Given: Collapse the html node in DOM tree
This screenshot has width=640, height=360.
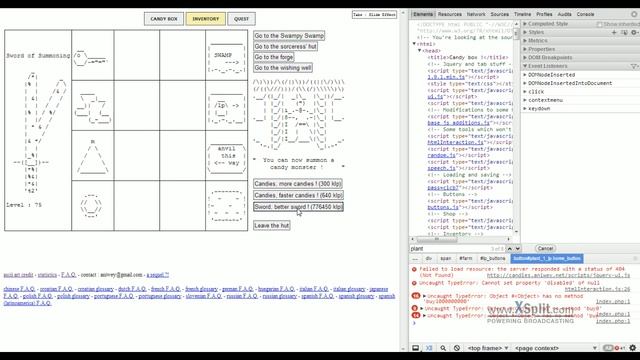Looking at the screenshot, I should pos(415,44).
